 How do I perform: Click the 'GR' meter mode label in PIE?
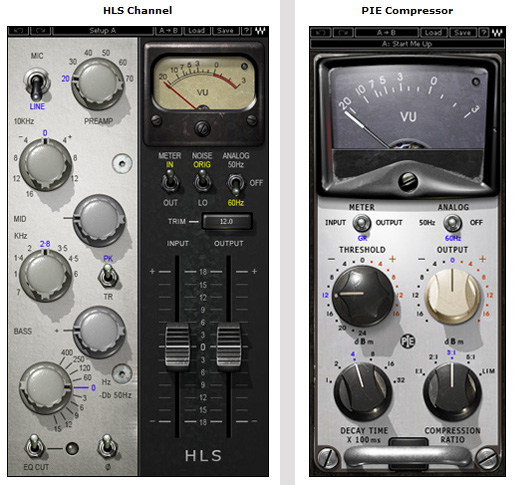tap(362, 238)
